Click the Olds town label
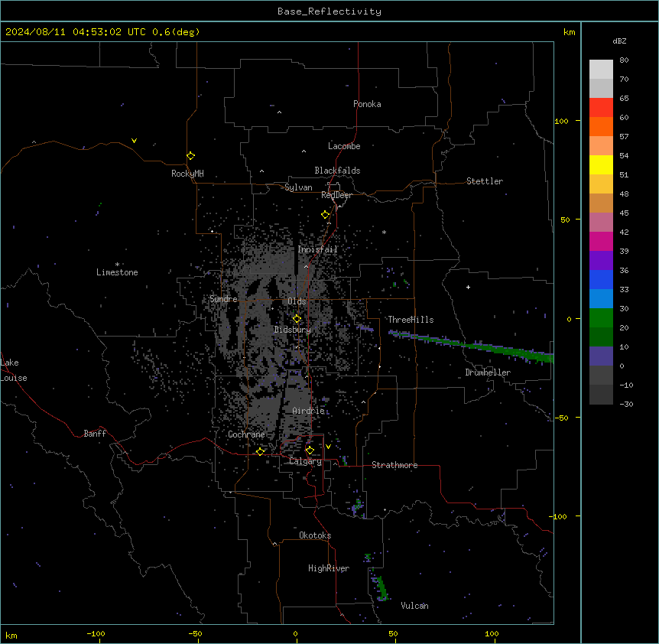Image resolution: width=659 pixels, height=644 pixels. click(297, 301)
